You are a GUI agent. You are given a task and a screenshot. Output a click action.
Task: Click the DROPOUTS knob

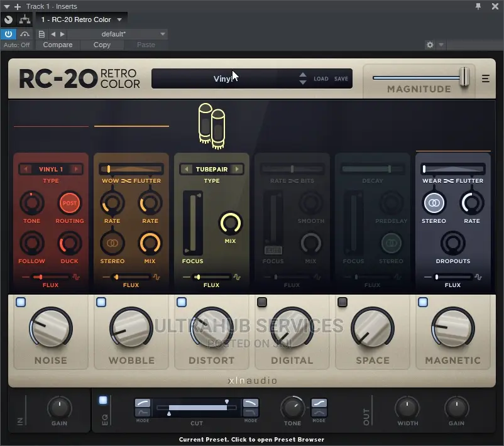click(453, 243)
